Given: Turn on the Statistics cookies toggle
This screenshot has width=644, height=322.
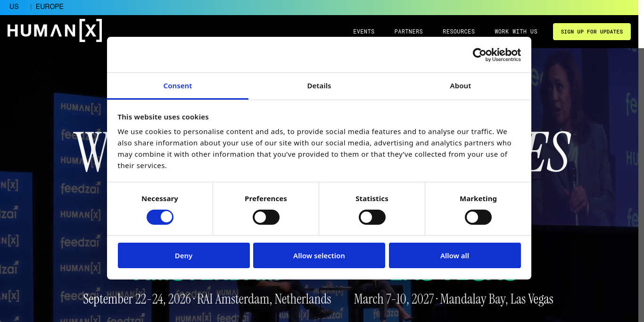Looking at the screenshot, I should pos(372,217).
